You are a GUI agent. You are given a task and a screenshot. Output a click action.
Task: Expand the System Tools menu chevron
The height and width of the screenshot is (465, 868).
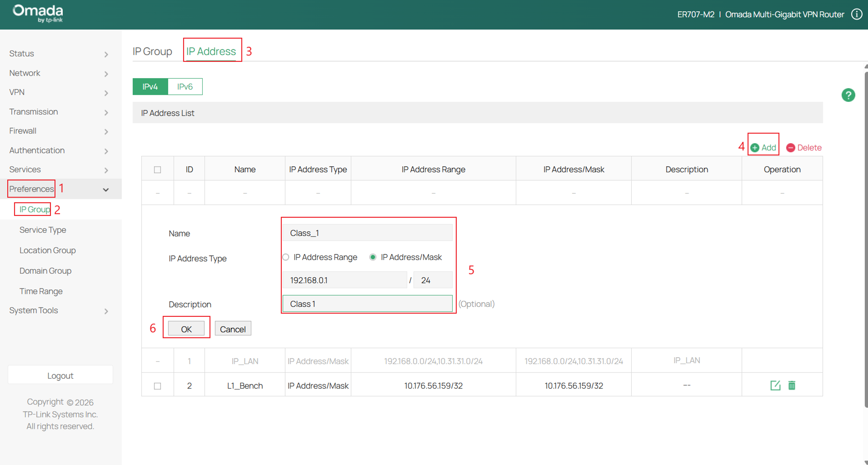(x=106, y=311)
